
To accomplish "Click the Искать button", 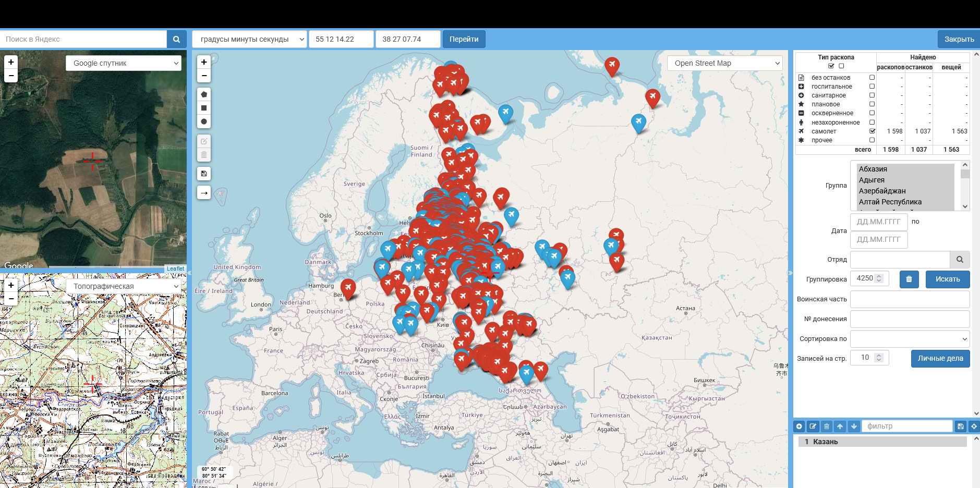I will tap(947, 279).
